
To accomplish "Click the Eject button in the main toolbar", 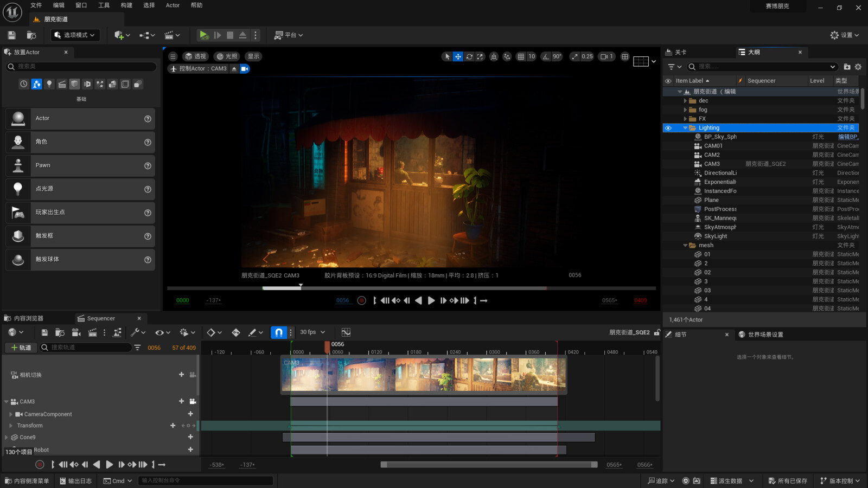I will click(x=242, y=35).
